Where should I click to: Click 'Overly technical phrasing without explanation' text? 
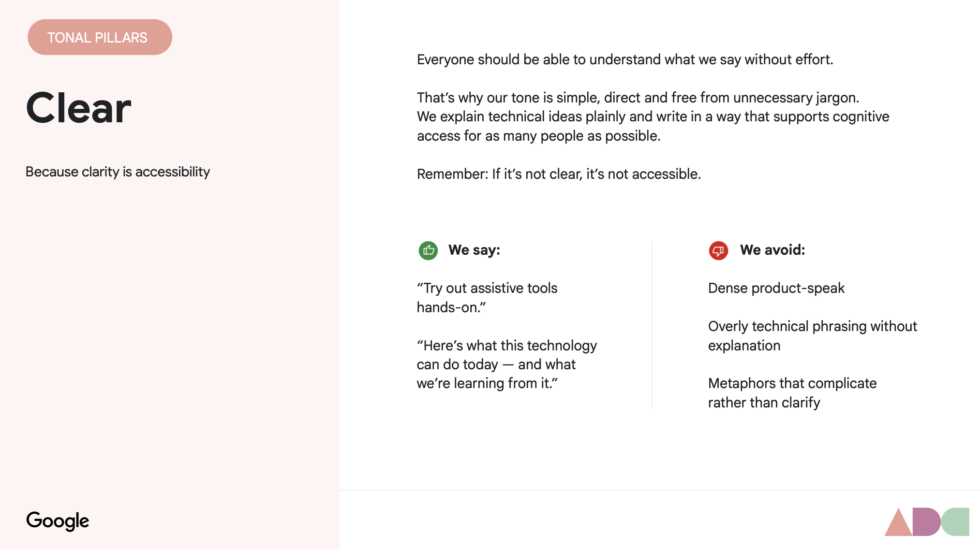coord(813,336)
